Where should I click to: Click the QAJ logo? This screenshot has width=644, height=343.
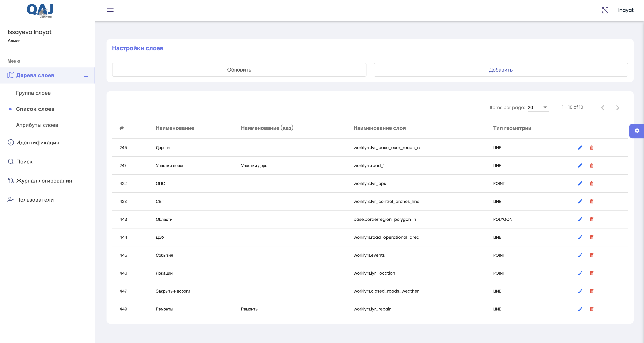click(x=40, y=10)
